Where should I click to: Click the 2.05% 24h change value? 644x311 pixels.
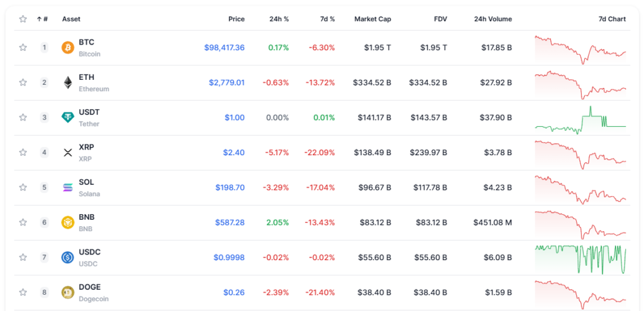[279, 222]
